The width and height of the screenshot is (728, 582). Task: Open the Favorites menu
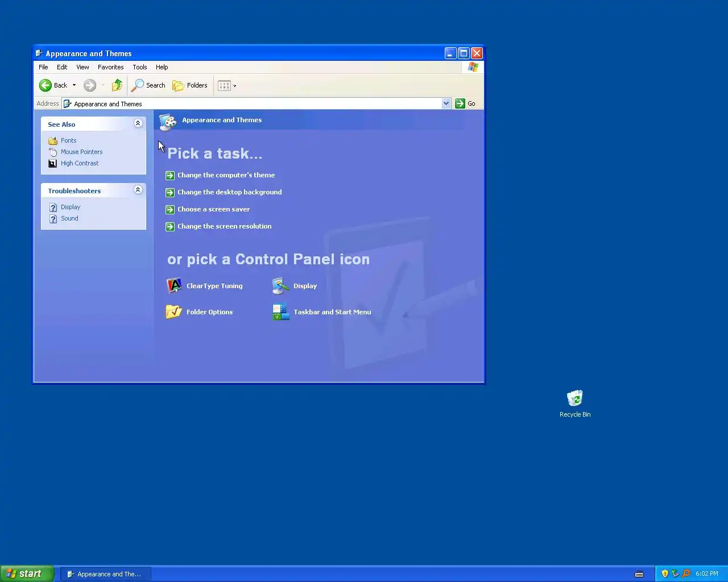pos(110,67)
